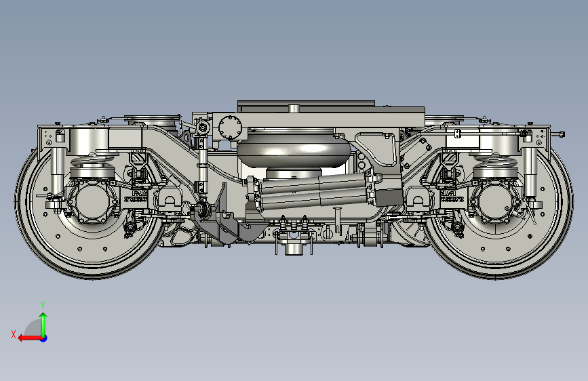Click the blue Z axis dot on triad

(x=44, y=338)
